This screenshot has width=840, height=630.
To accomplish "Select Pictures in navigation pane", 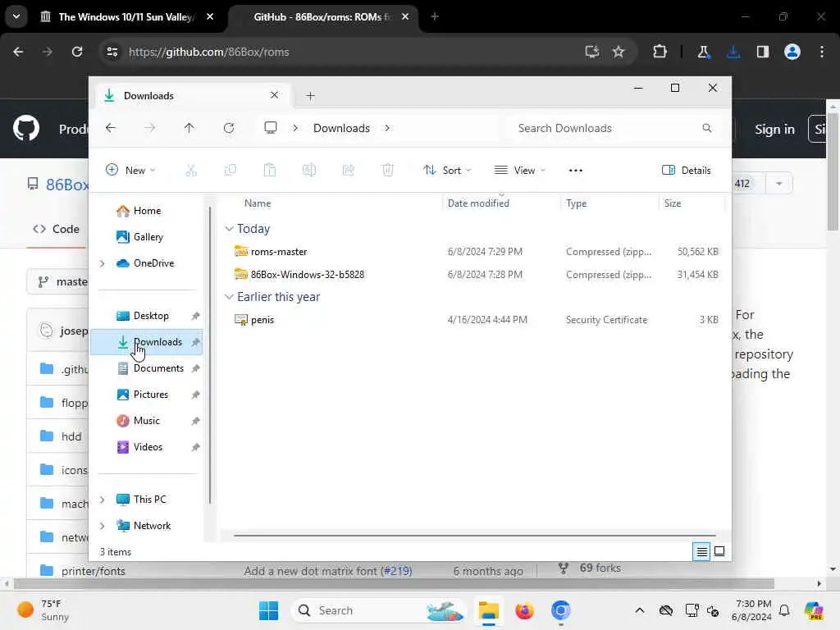I will [148, 395].
